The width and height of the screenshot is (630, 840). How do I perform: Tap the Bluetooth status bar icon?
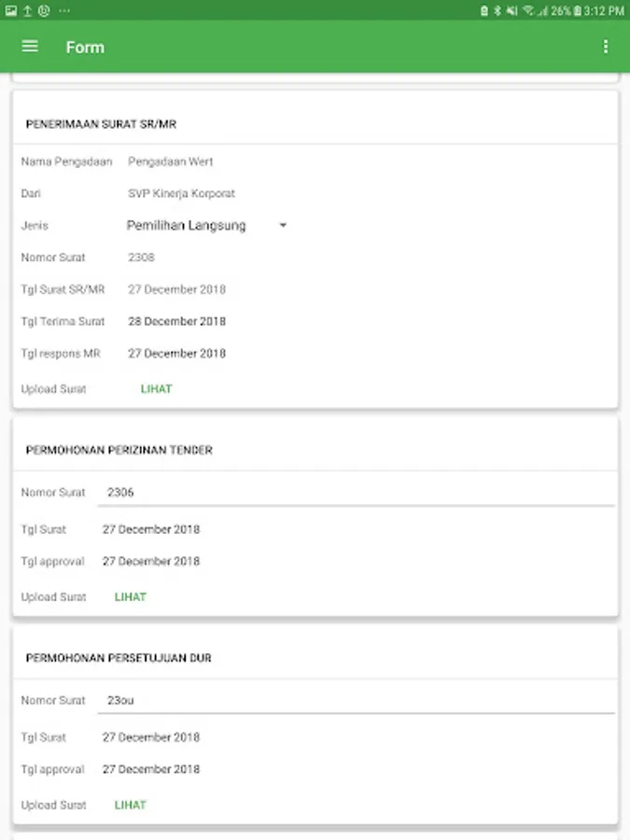click(497, 10)
